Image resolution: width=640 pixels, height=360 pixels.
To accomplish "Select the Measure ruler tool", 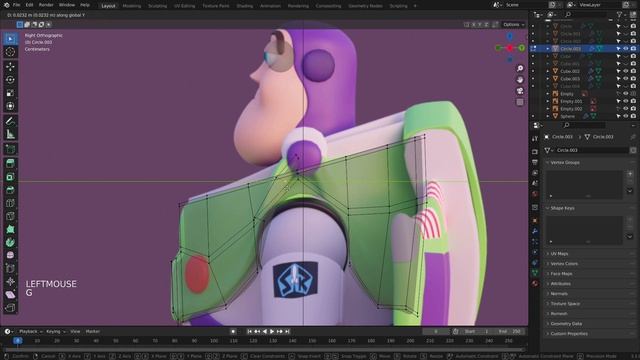I will tap(10, 134).
